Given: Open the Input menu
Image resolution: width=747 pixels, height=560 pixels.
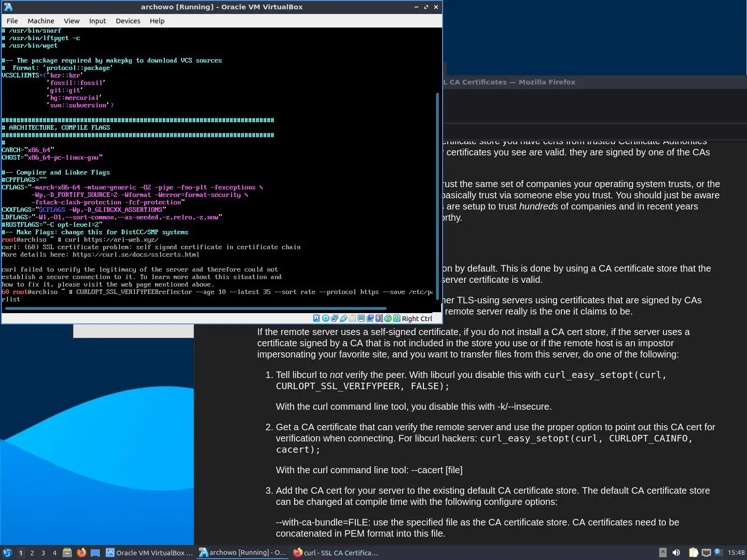Looking at the screenshot, I should click(x=98, y=21).
